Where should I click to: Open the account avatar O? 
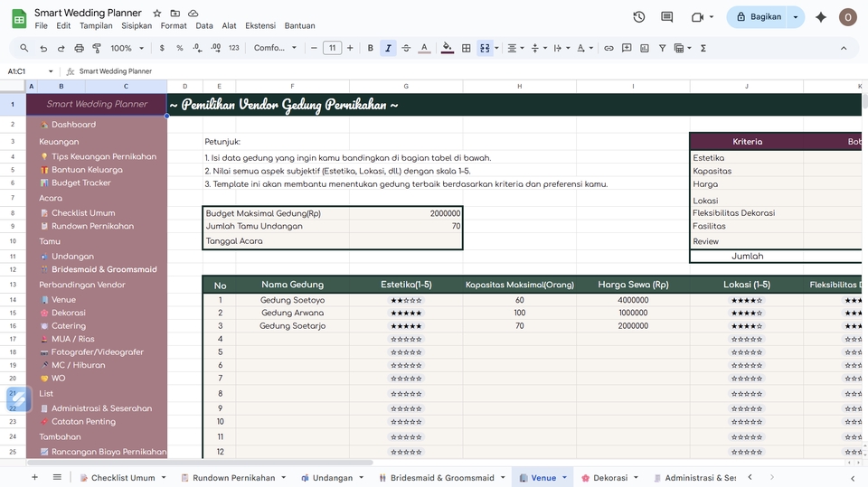pyautogui.click(x=847, y=17)
